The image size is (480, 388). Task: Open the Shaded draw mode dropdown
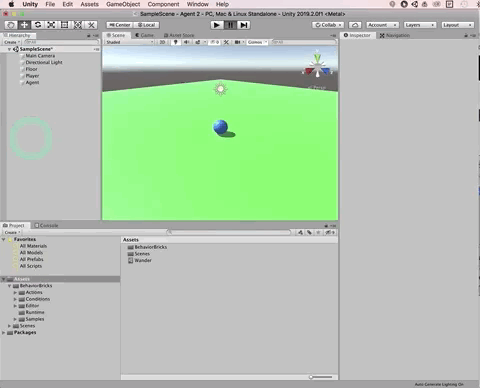[130, 42]
